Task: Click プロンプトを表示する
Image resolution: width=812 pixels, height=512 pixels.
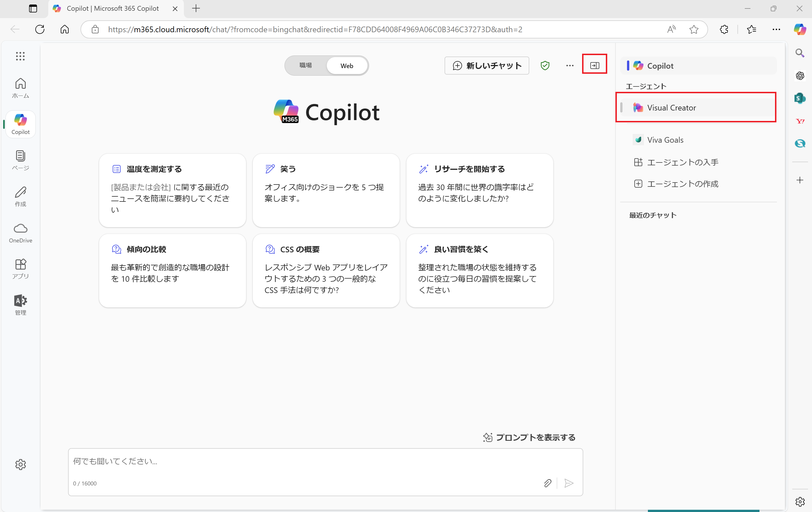Action: [529, 437]
